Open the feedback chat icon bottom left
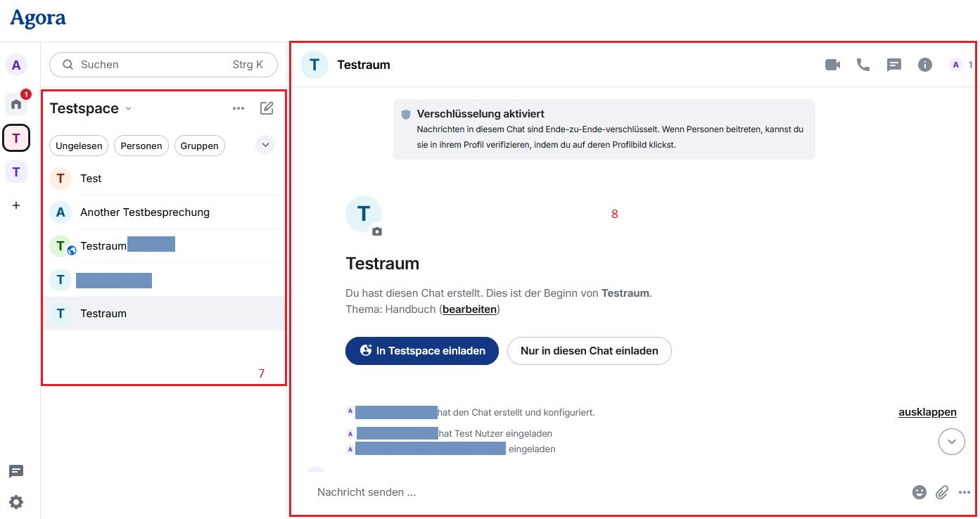Image resolution: width=980 pixels, height=519 pixels. [16, 471]
